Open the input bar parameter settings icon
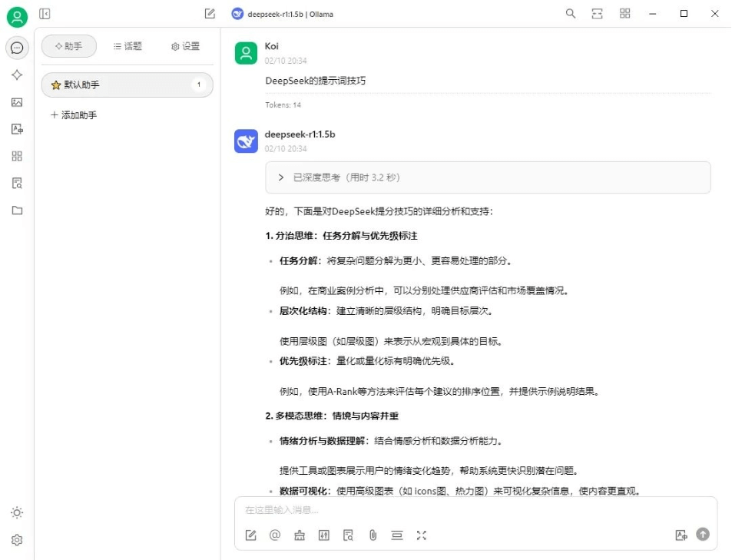This screenshot has height=560, width=732. pyautogui.click(x=323, y=535)
